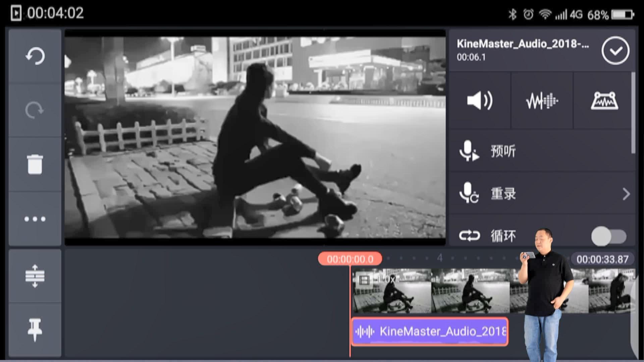Viewport: 644px width, 362px height.
Task: Toggle the 循环 loop switch
Action: [x=608, y=236]
